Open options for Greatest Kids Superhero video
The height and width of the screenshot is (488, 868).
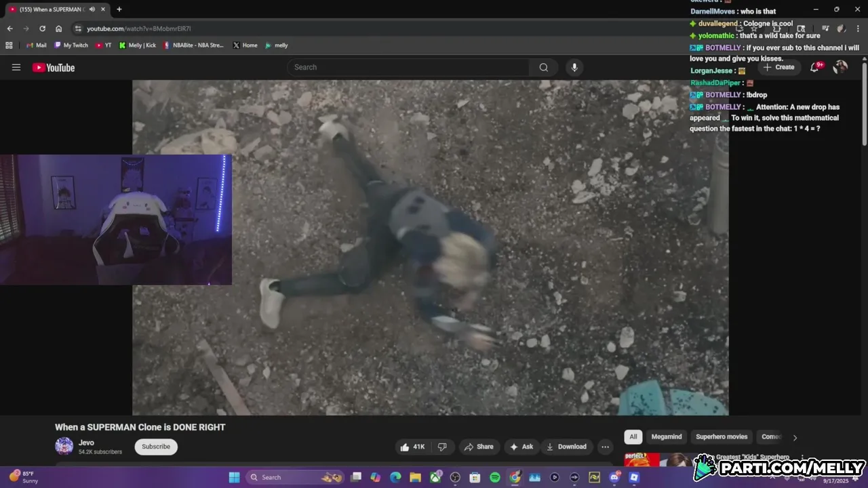coord(802,457)
